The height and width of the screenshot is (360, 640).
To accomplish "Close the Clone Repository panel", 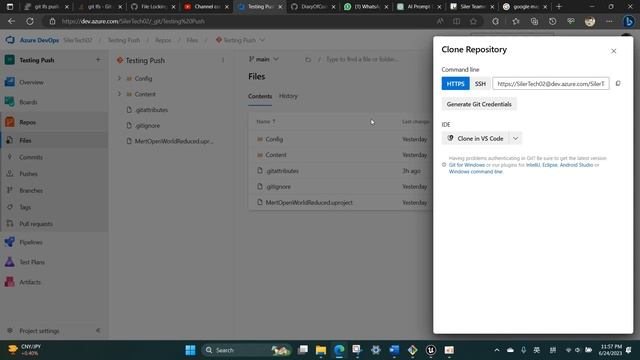I will click(613, 51).
